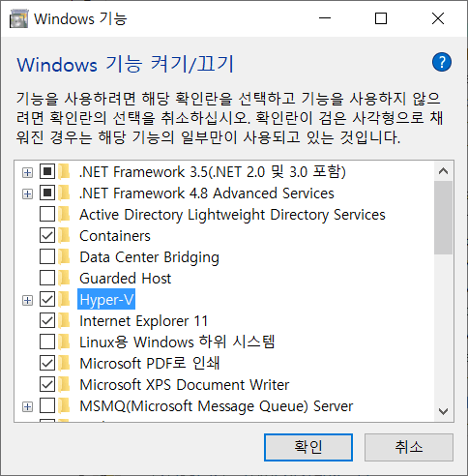Image resolution: width=468 pixels, height=476 pixels.
Task: Enable the Guarded Host checkbox
Action: click(47, 278)
